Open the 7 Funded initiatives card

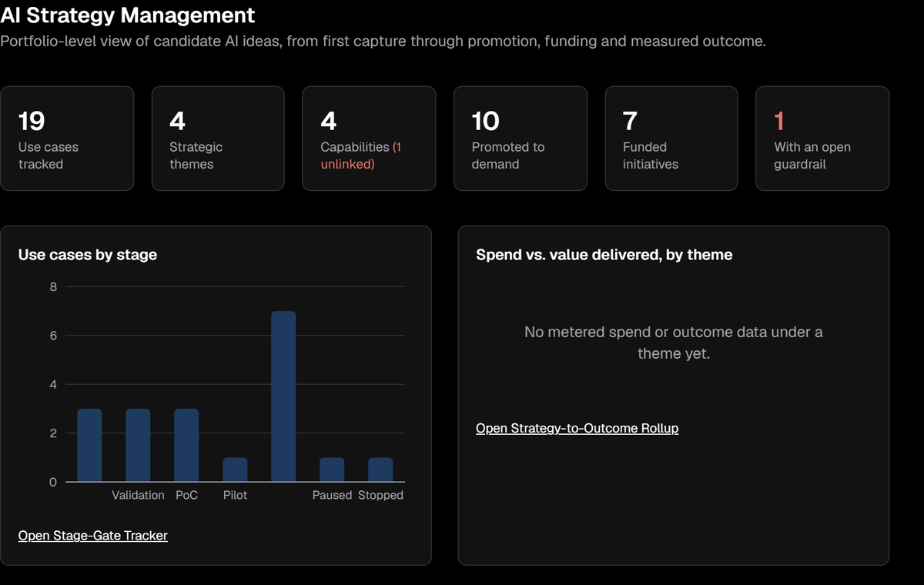(671, 139)
